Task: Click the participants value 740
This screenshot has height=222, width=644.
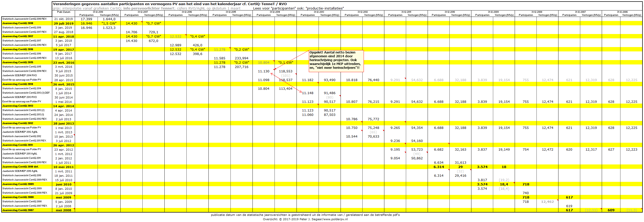Action: [x=526, y=193]
